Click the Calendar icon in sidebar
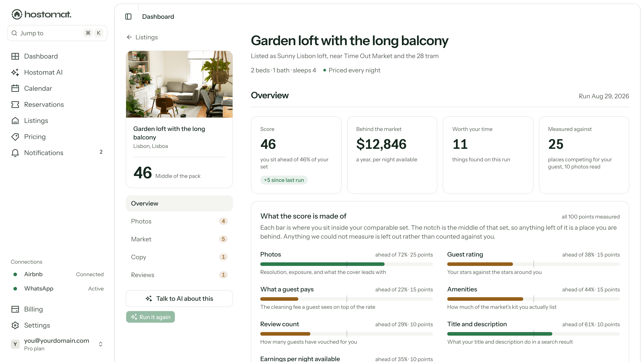 [15, 88]
